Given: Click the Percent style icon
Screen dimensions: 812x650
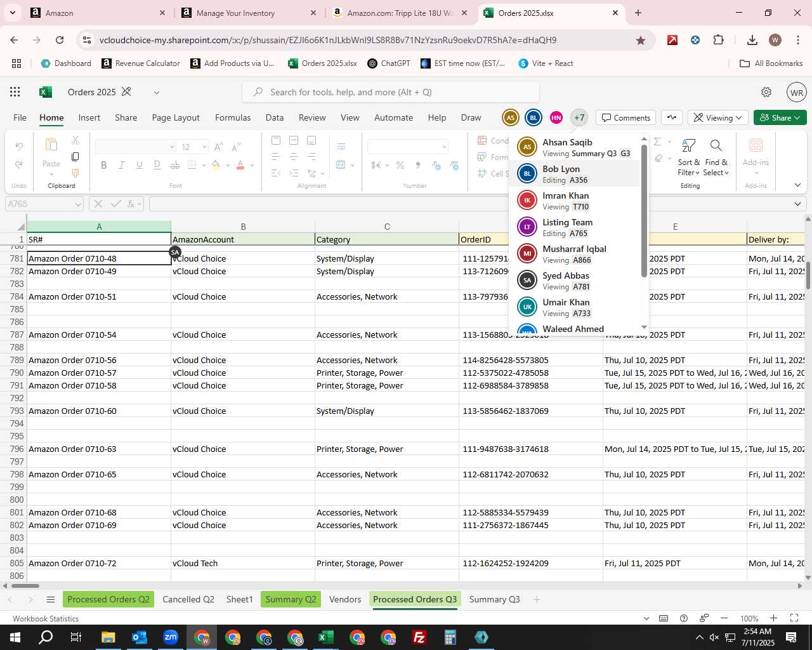Looking at the screenshot, I should click(400, 165).
